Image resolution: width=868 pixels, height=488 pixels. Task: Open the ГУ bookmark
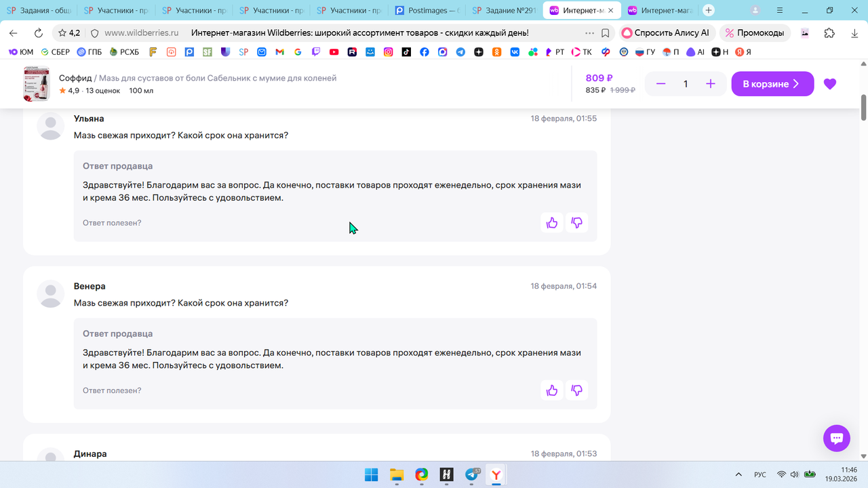pyautogui.click(x=645, y=52)
